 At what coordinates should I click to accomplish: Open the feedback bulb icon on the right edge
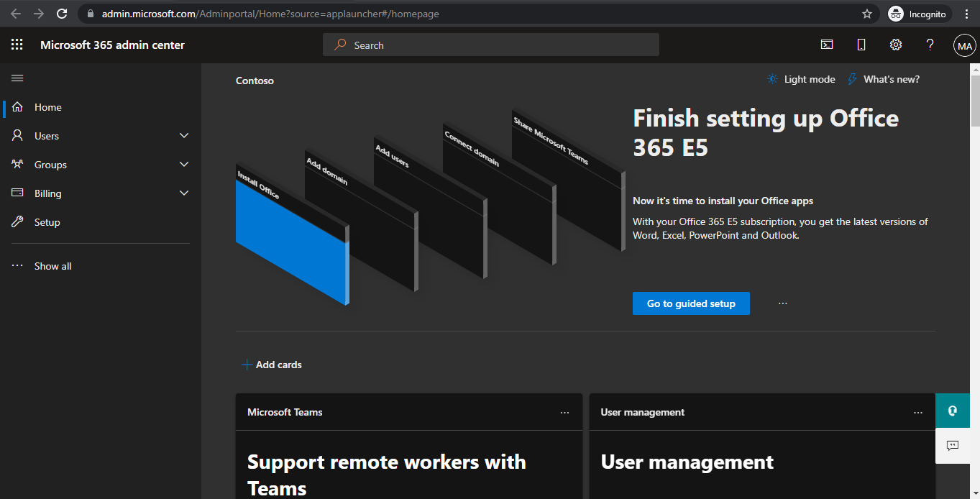point(952,410)
